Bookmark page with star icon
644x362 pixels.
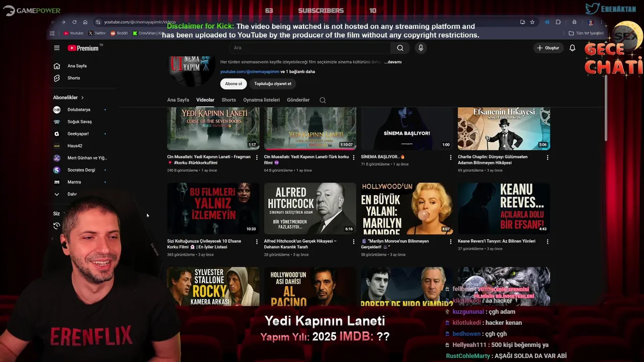[x=532, y=22]
